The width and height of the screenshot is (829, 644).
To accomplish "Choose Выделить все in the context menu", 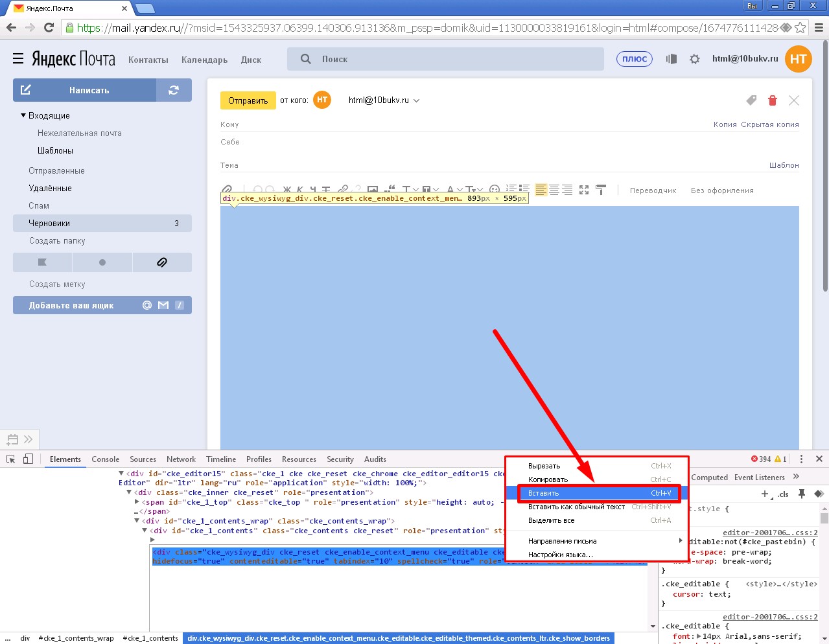I will click(x=551, y=520).
